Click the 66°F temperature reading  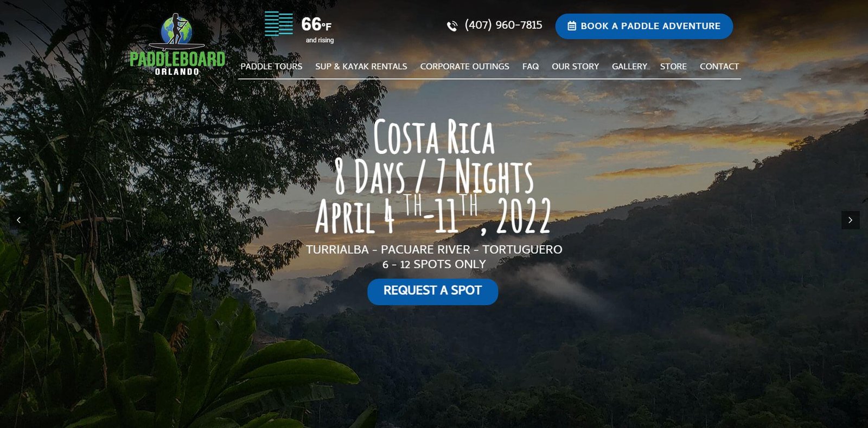[x=316, y=24]
